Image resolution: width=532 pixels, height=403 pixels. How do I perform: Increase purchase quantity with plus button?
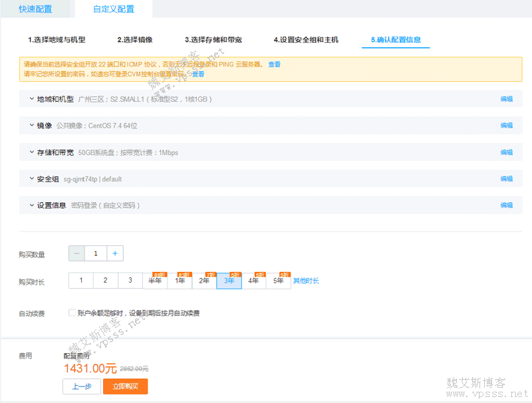114,253
